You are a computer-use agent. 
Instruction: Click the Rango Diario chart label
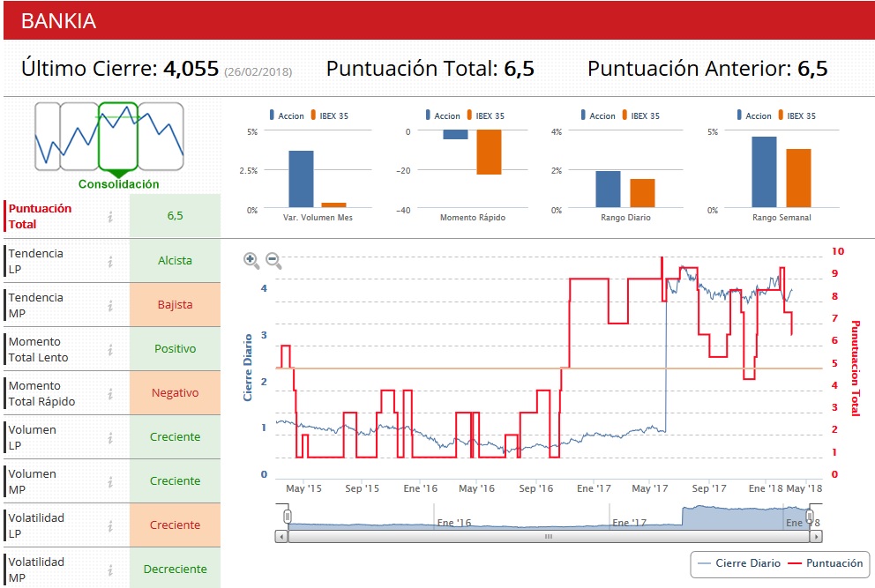(625, 218)
